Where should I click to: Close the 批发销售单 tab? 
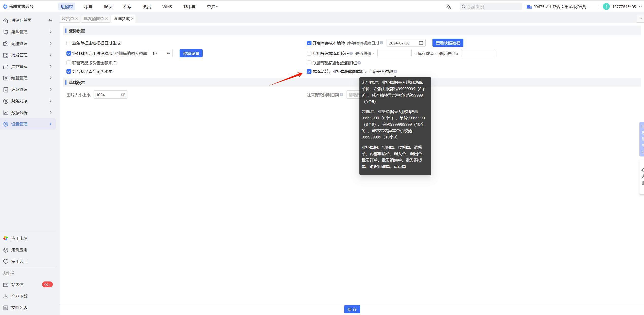click(107, 19)
